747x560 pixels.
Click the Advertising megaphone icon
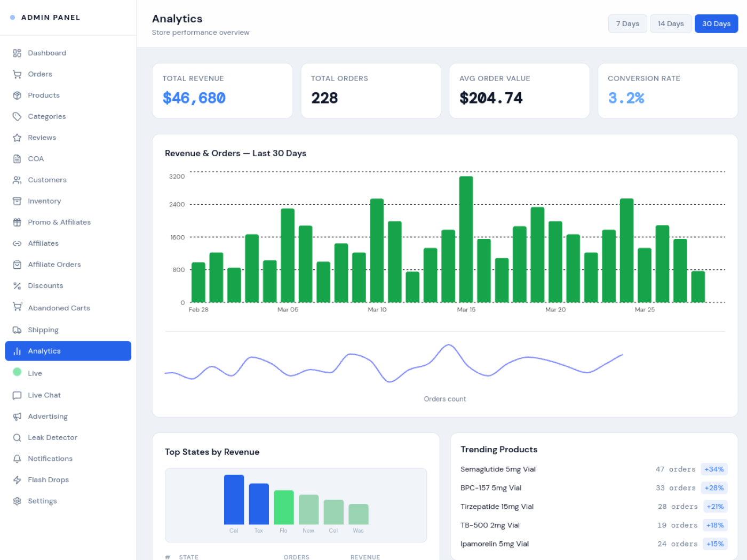tap(17, 416)
